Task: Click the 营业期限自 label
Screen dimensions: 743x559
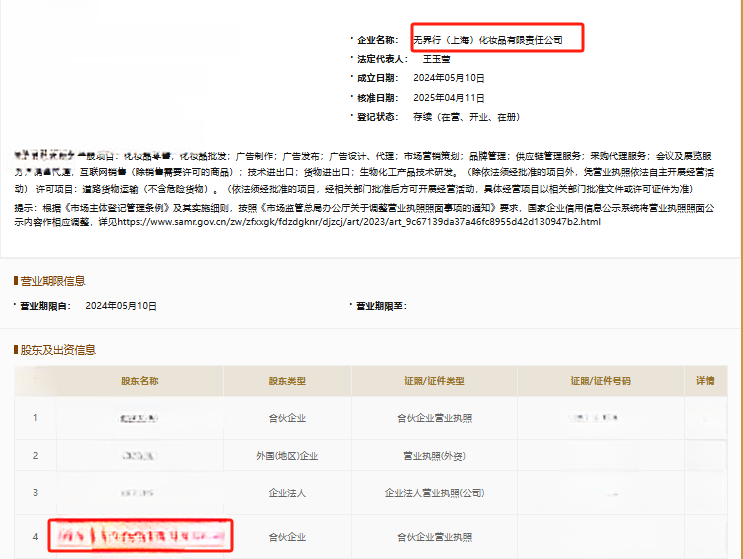Action: tap(45, 306)
